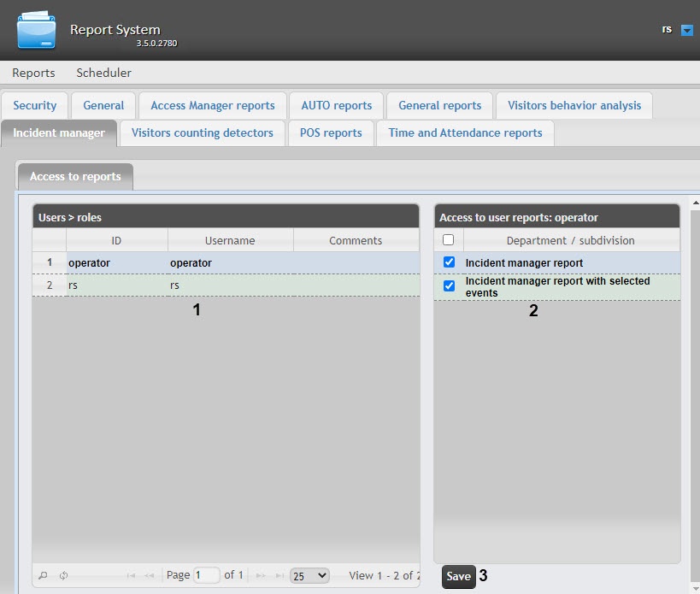Open the Scheduler menu
700x594 pixels.
(103, 73)
